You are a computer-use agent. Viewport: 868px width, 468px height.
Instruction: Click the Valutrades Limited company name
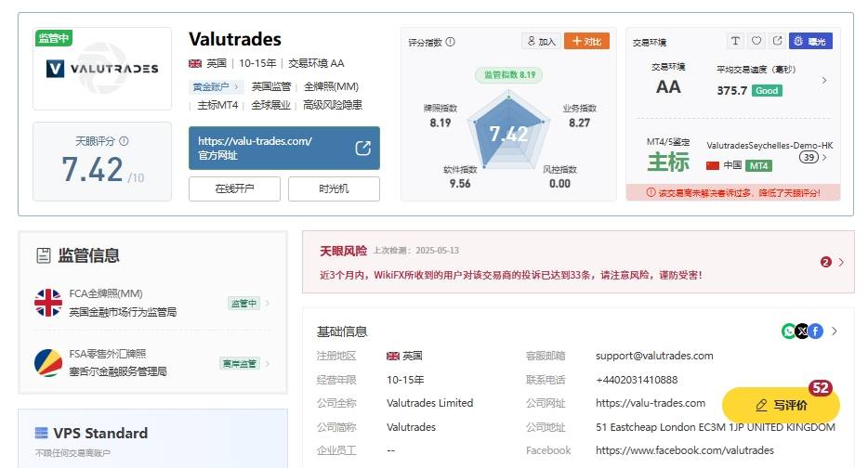pos(429,403)
